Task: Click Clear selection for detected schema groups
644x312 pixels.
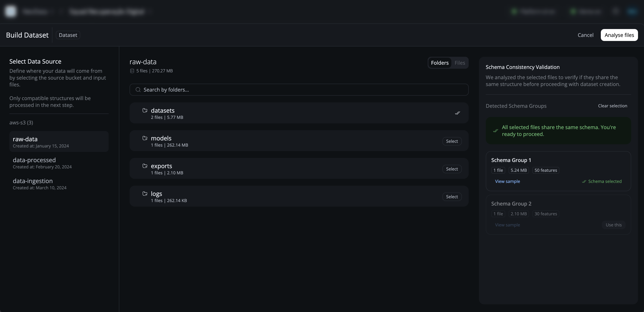Action: pyautogui.click(x=612, y=106)
